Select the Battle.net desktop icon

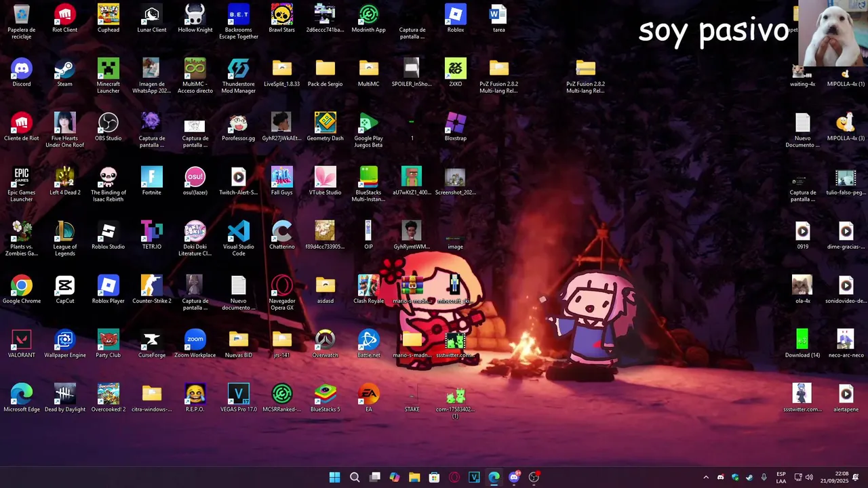(x=369, y=344)
